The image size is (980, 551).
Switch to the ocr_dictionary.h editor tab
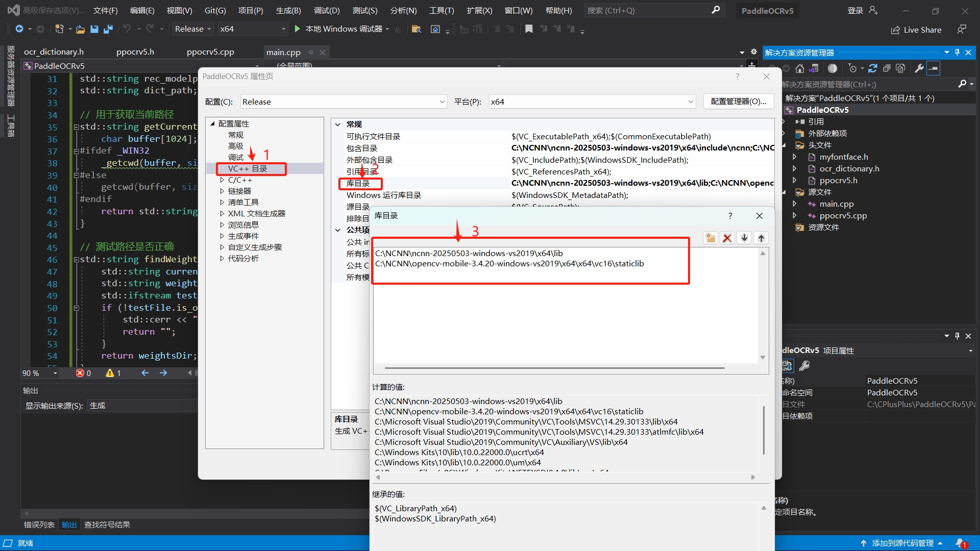tap(54, 52)
